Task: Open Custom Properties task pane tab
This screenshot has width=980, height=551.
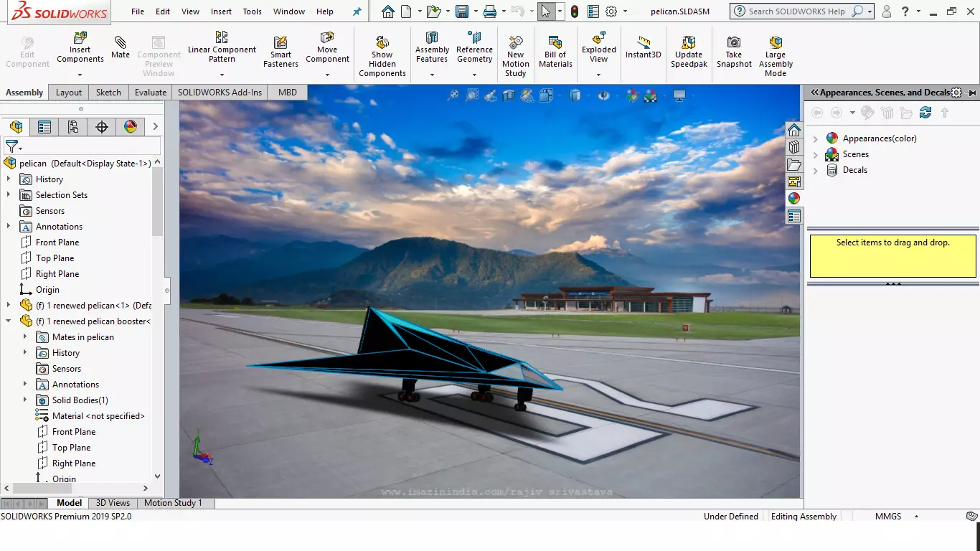Action: point(794,216)
